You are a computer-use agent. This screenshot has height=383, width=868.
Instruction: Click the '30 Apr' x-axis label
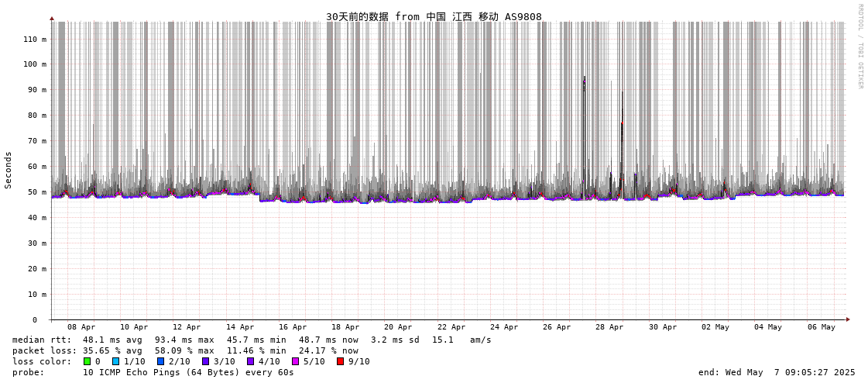click(663, 328)
